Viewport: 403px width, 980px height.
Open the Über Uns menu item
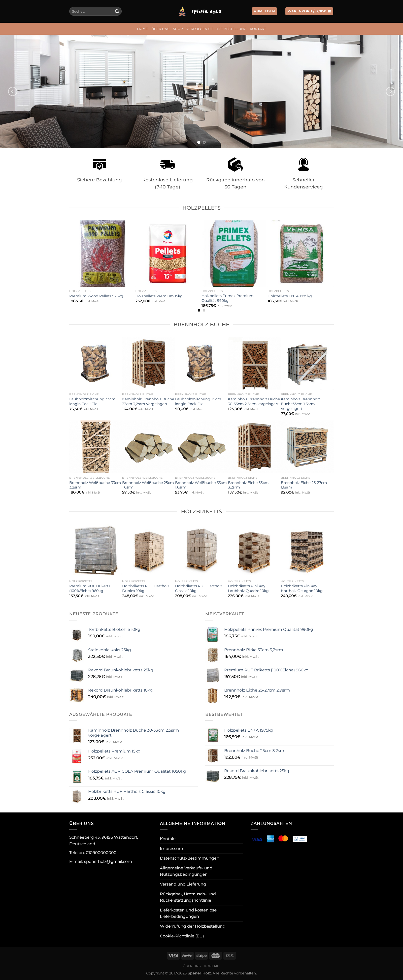[160, 29]
